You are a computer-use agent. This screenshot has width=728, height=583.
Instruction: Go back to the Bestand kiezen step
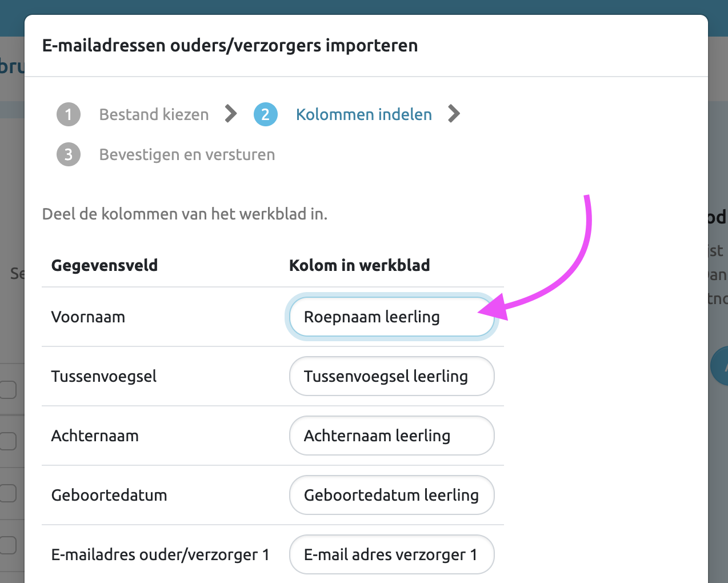(154, 114)
